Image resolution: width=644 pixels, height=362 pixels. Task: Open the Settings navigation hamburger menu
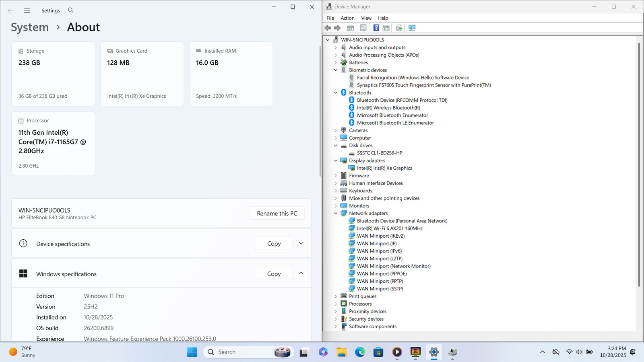27,10
